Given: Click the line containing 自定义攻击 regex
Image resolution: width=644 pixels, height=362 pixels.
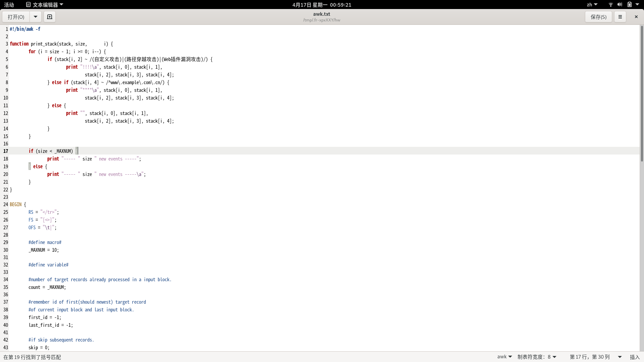Looking at the screenshot, I should pos(130,59).
